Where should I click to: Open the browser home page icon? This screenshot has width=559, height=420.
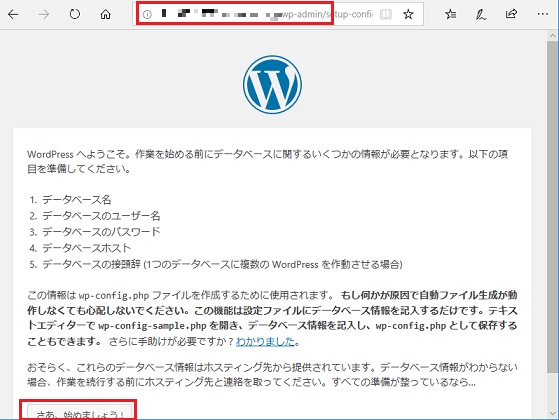click(106, 14)
